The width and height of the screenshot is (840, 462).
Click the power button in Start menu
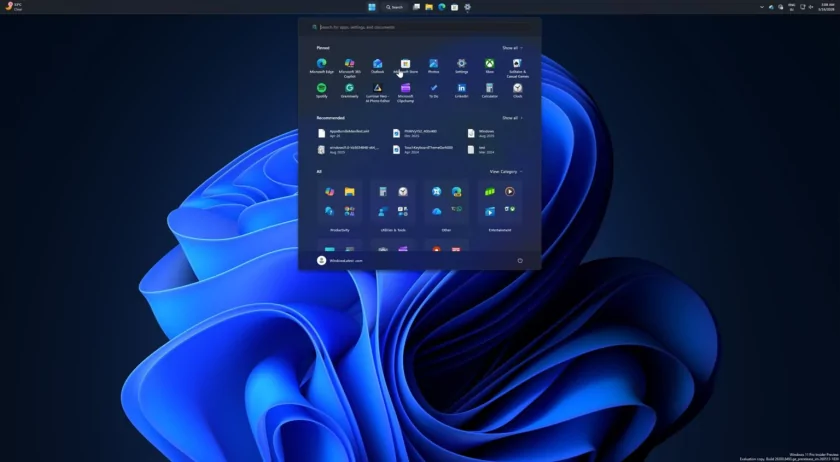[520, 260]
